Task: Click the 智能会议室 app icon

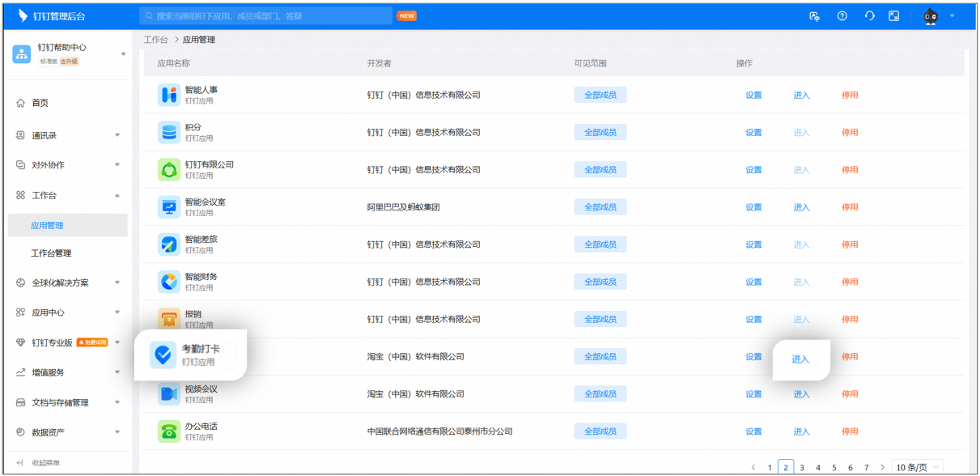Action: pos(168,206)
